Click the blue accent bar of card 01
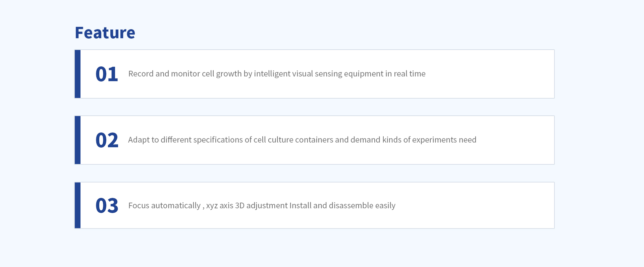Viewport: 644px width, 267px height. click(x=77, y=74)
